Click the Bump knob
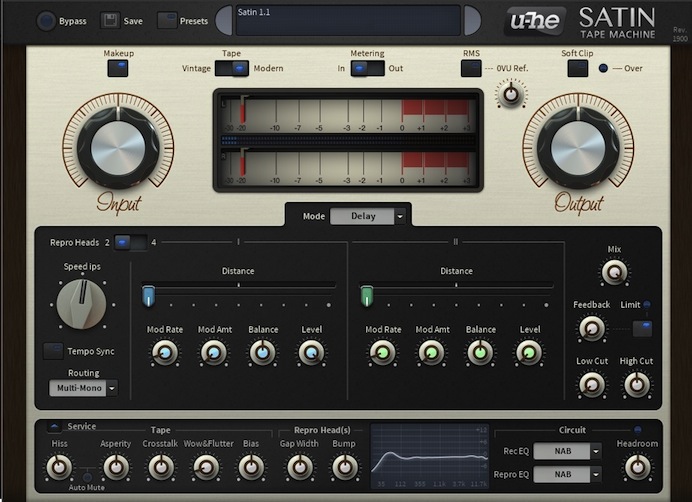Screen dimensions: 692x502 click(x=345, y=467)
